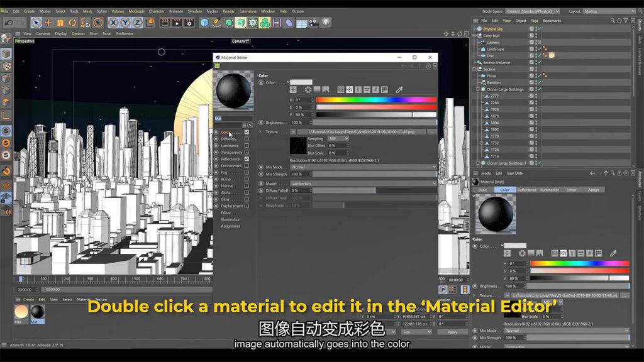Open the floor/environment grid icon
The image size is (644, 362).
coord(301,23)
